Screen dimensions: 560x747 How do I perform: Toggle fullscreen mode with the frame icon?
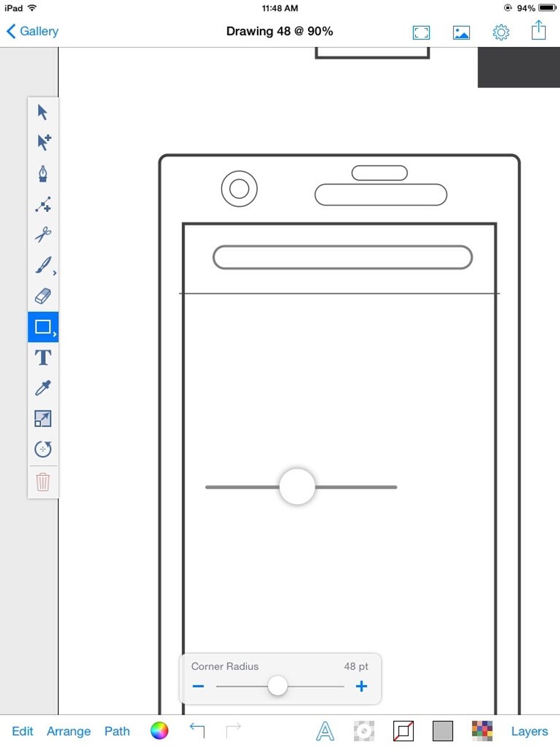click(x=421, y=33)
